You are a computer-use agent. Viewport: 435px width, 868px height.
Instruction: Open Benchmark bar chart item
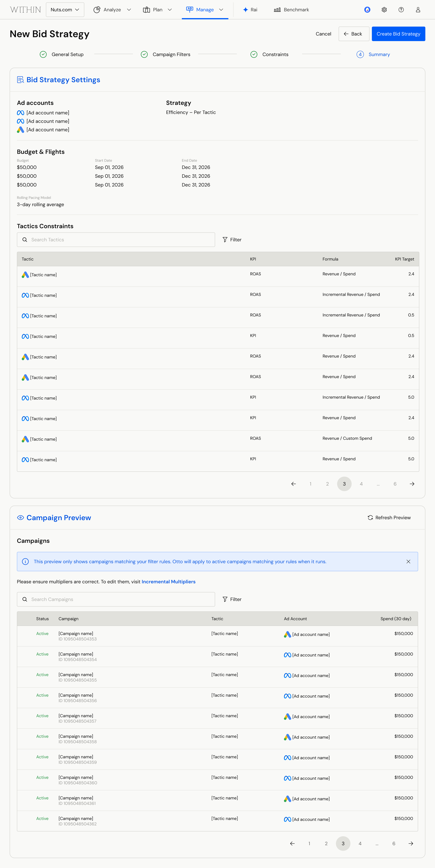point(292,10)
